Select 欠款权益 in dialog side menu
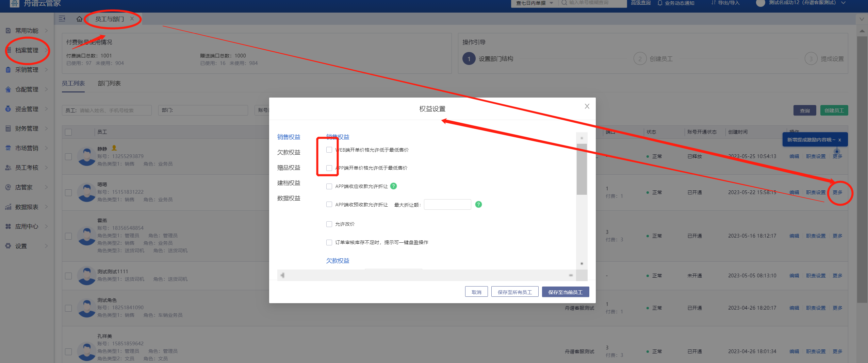The height and width of the screenshot is (363, 868). tap(289, 153)
